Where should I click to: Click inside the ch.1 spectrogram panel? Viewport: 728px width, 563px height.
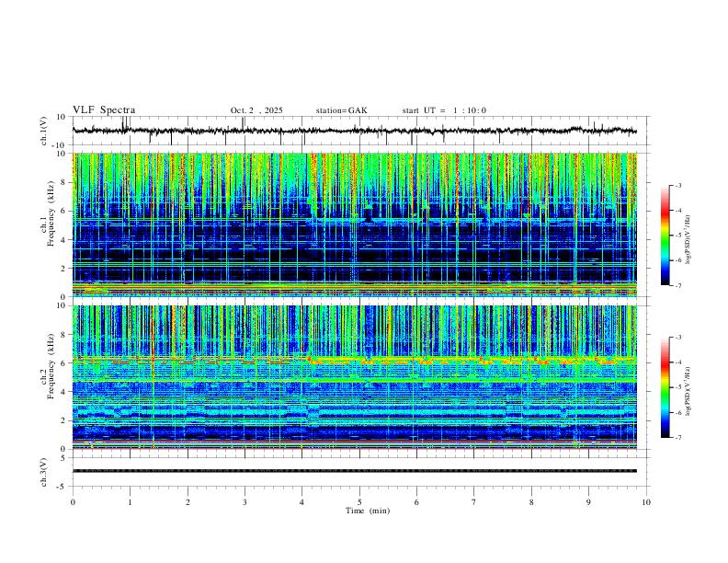(354, 224)
